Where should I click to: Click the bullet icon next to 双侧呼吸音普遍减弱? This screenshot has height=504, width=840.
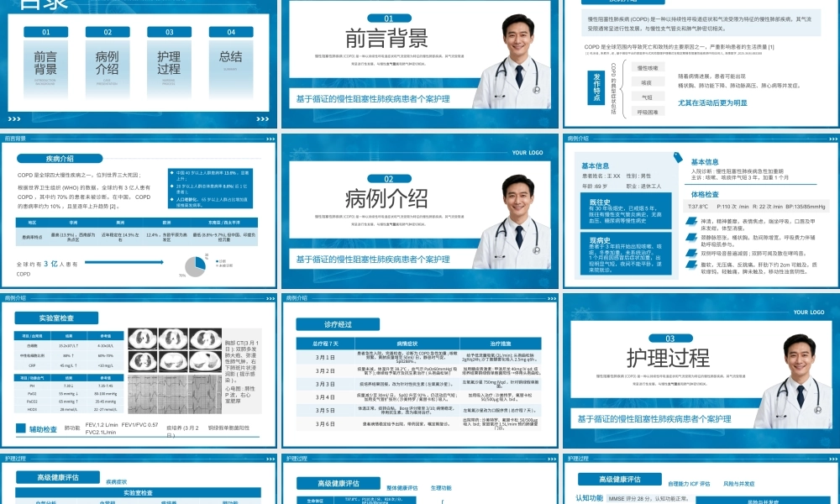pyautogui.click(x=691, y=253)
